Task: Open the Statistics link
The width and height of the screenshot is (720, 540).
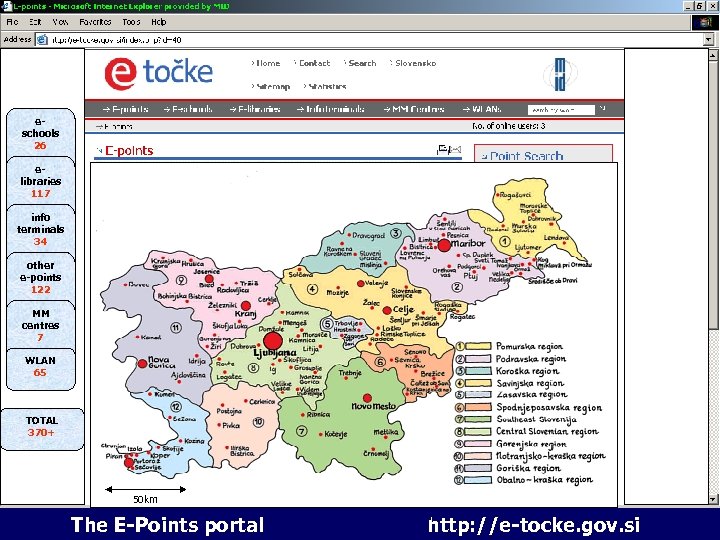Action: coord(325,86)
